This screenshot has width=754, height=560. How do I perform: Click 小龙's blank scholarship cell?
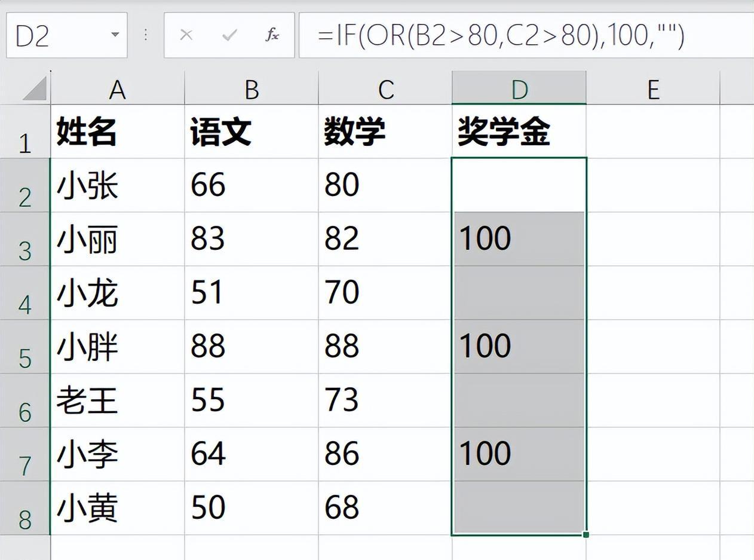pos(519,293)
